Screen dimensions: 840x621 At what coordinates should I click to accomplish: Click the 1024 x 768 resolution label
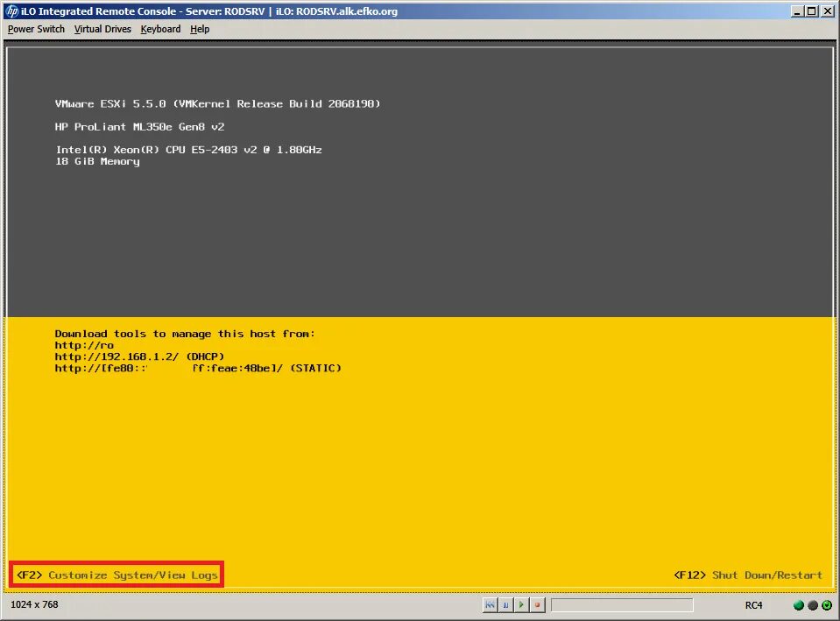pyautogui.click(x=34, y=604)
